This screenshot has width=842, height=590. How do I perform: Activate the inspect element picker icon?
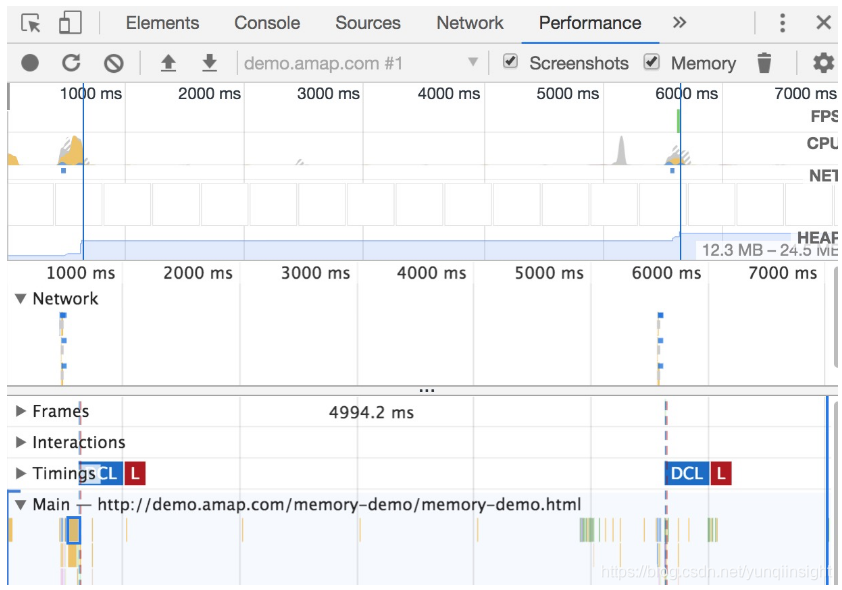(31, 23)
